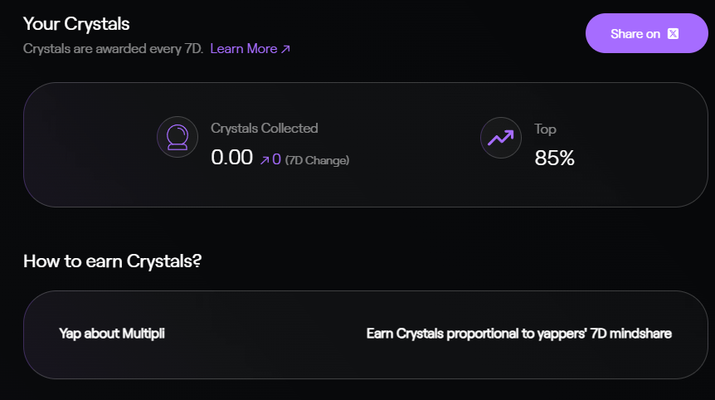Viewport: 715px width, 400px height.
Task: Click the trending-up arrow icon
Action: tap(501, 138)
